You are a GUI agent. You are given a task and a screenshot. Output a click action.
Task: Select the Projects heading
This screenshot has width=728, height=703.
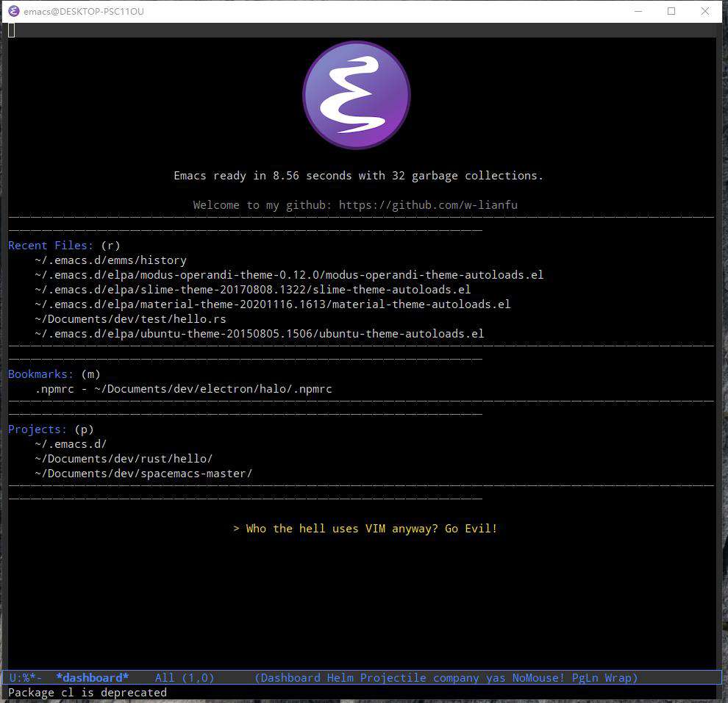tap(38, 429)
